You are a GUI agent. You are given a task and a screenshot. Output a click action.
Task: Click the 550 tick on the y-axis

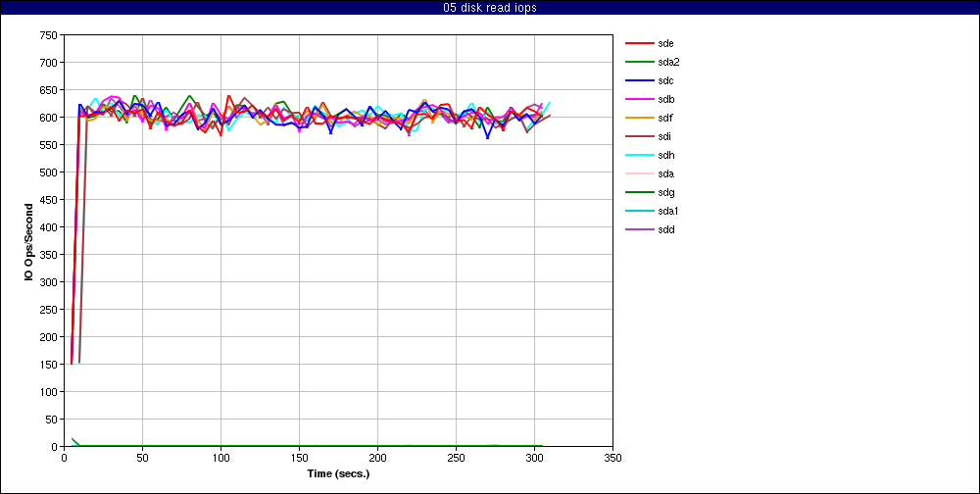coord(50,145)
